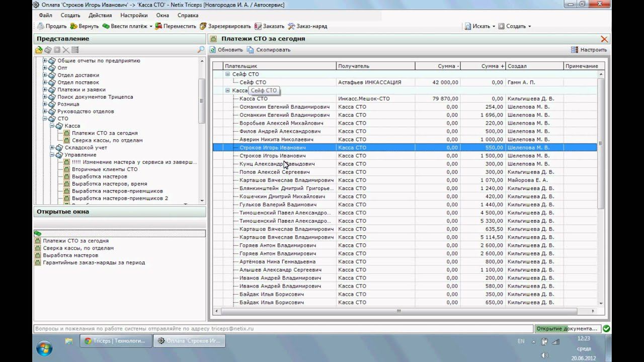Screen dimensions: 644x362
Task: Sort by the Плательщик column header
Action: [279, 66]
